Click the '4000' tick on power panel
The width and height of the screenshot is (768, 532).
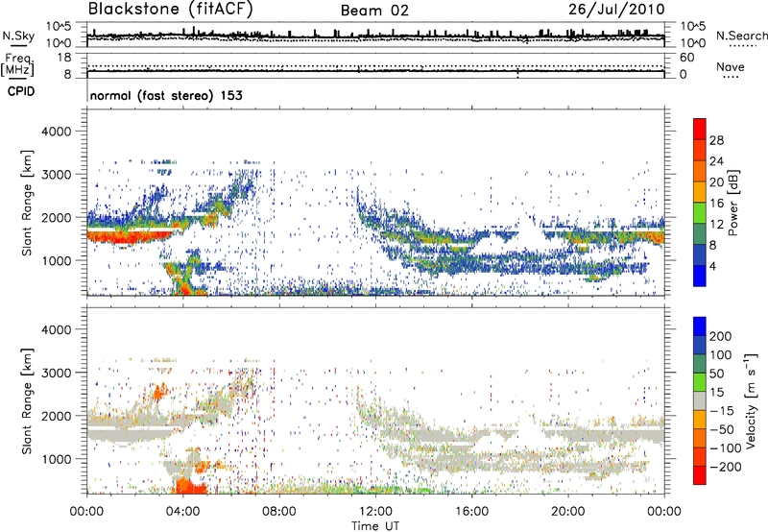[x=56, y=132]
